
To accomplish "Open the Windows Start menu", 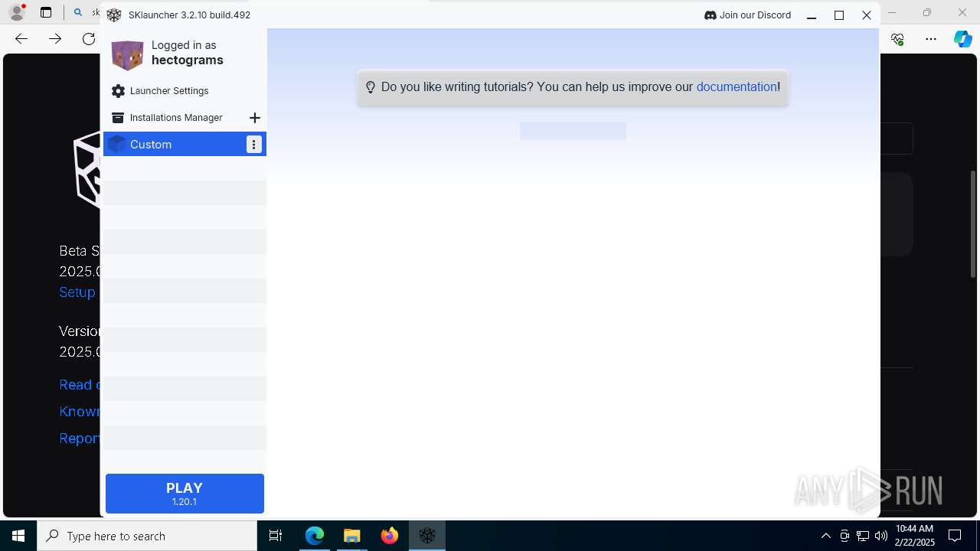I will [x=18, y=536].
